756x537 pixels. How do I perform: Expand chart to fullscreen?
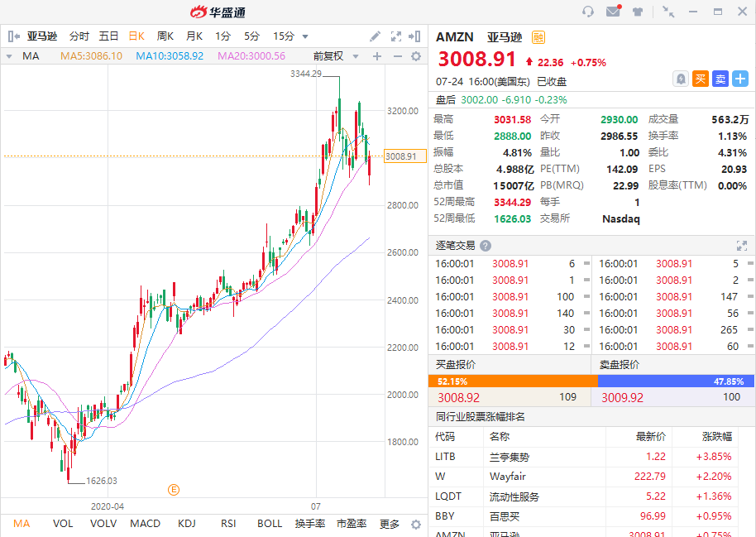396,36
